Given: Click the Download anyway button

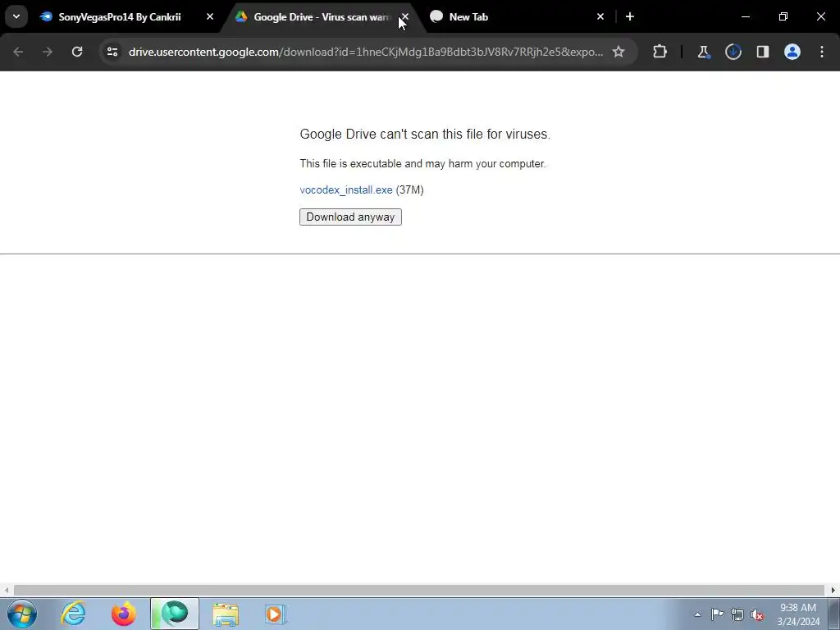Looking at the screenshot, I should (x=350, y=217).
